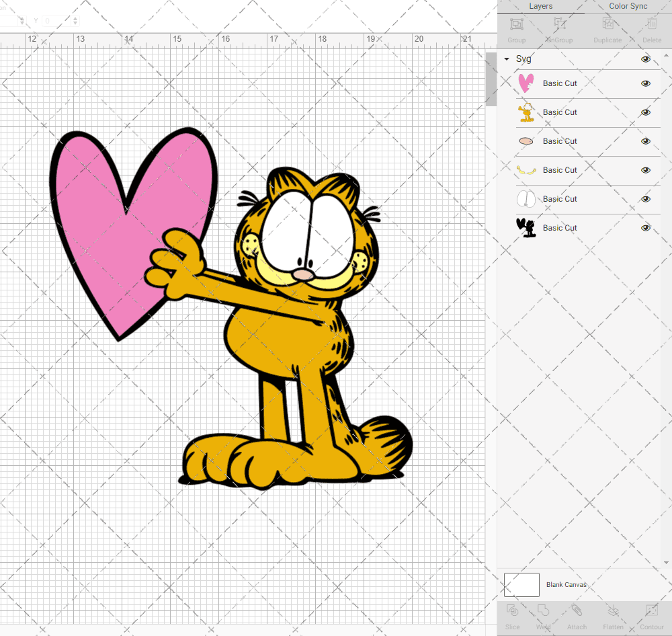Hide the pink heart Basic Cut layer
Viewport: 672px width, 636px height.
645,83
